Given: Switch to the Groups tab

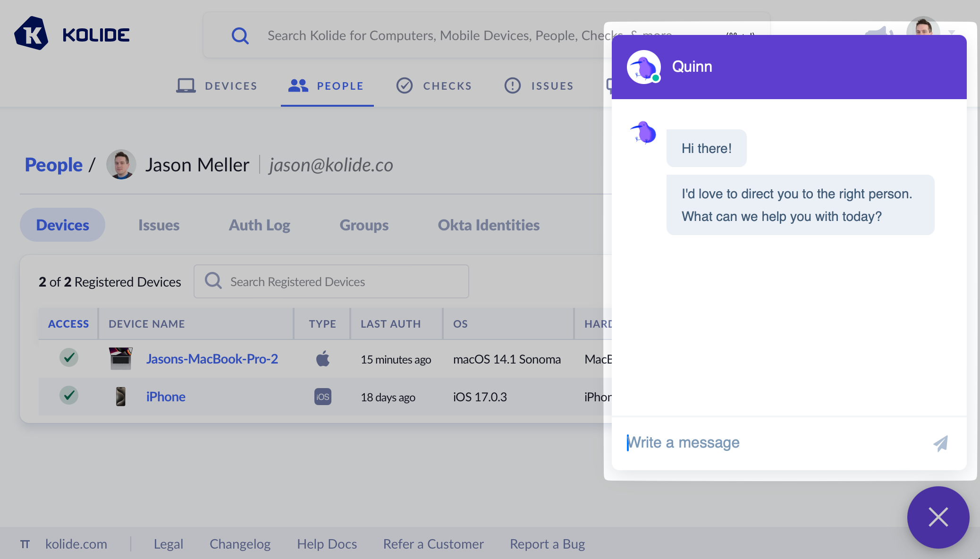Looking at the screenshot, I should pyautogui.click(x=364, y=225).
